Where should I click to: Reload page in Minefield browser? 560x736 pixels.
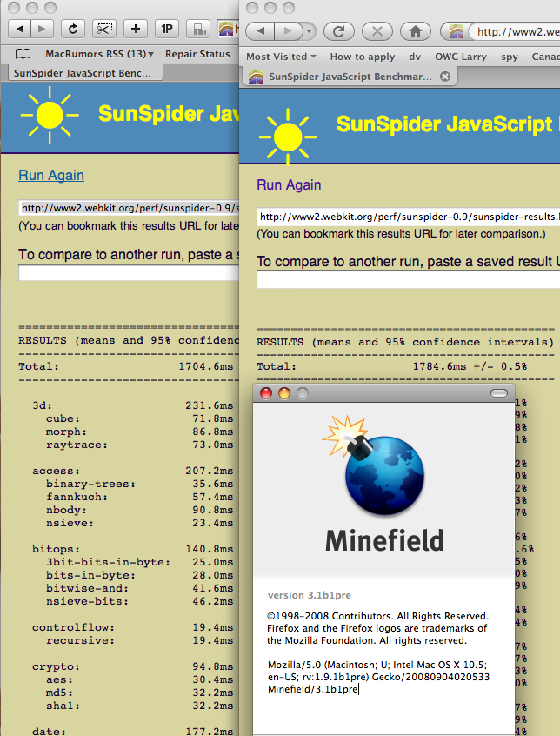[339, 31]
